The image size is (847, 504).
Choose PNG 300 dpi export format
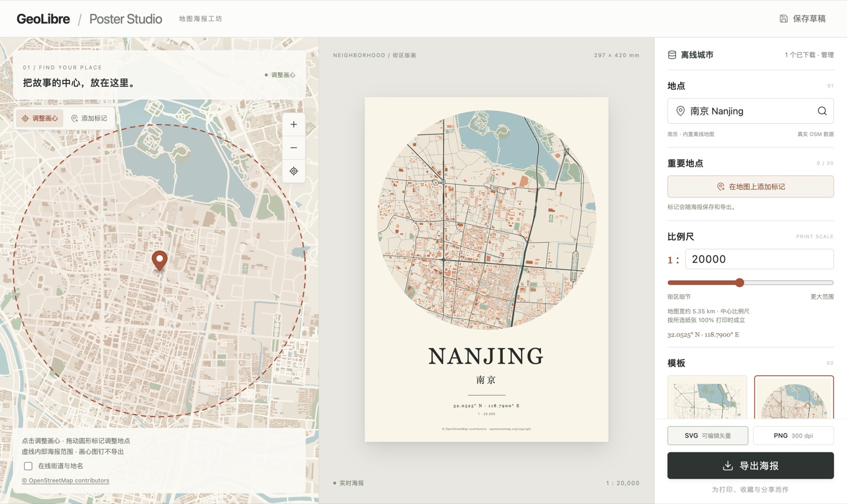tap(794, 436)
